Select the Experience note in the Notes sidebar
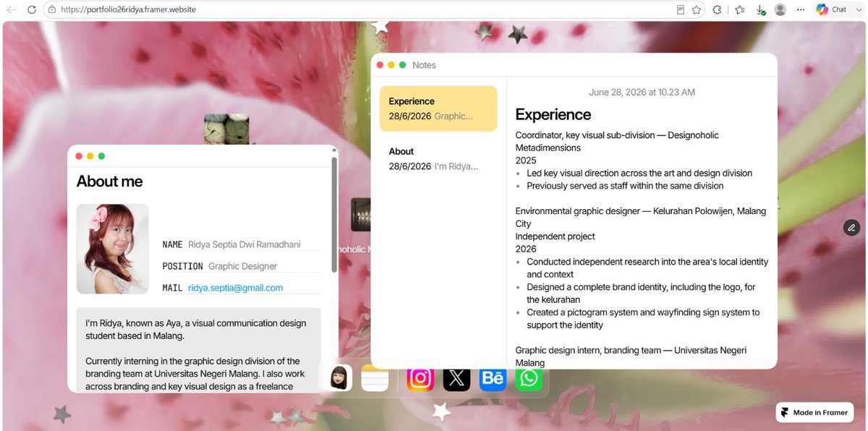 click(438, 108)
